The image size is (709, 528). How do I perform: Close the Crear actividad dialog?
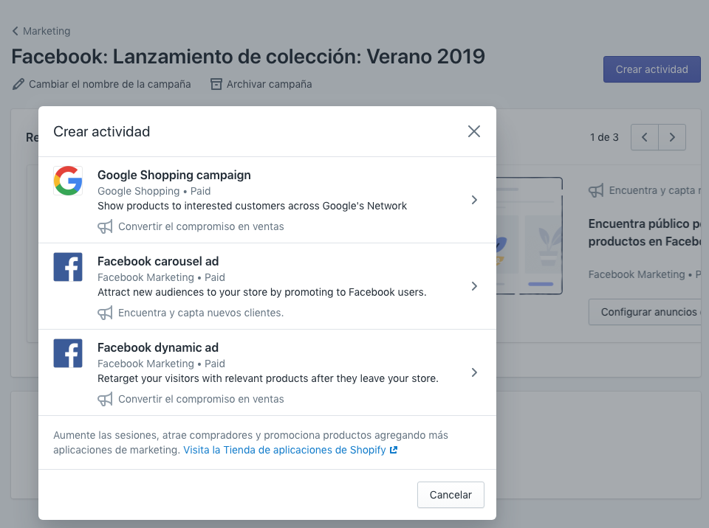[474, 131]
